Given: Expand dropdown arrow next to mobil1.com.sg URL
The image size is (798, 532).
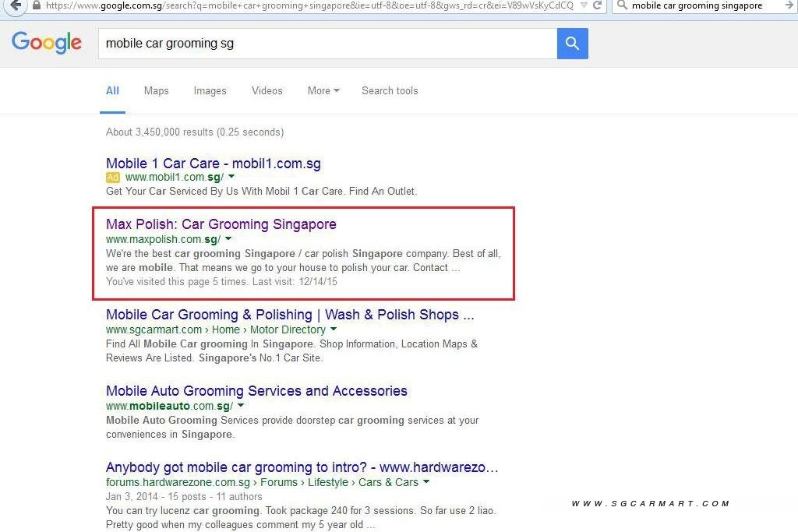Looking at the screenshot, I should click(x=231, y=177).
